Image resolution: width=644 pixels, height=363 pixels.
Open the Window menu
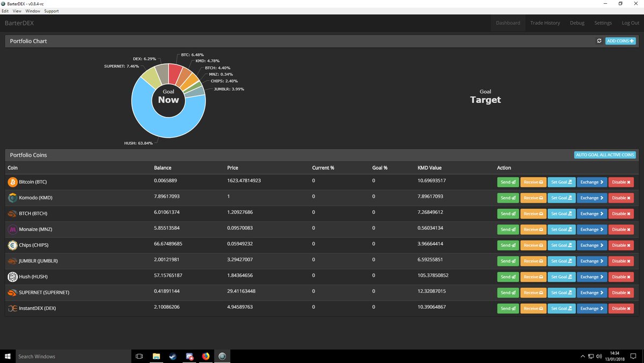coord(33,11)
